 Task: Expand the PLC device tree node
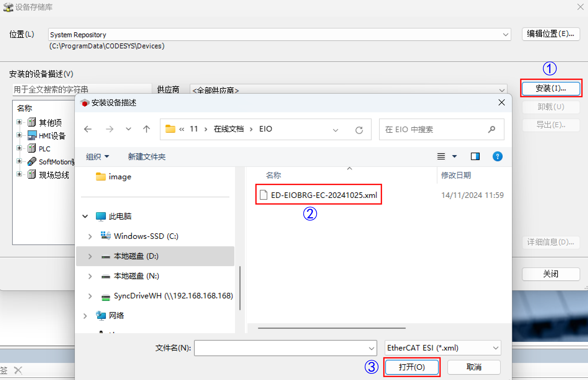coord(19,148)
